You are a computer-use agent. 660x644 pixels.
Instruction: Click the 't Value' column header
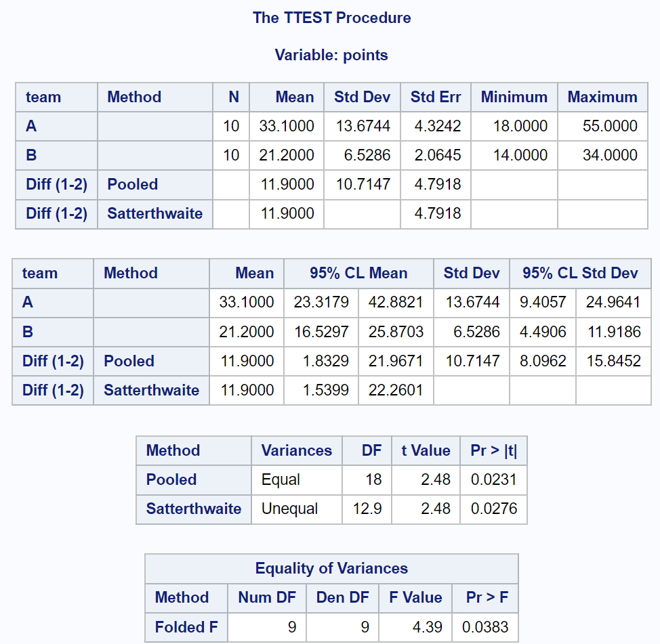point(426,450)
